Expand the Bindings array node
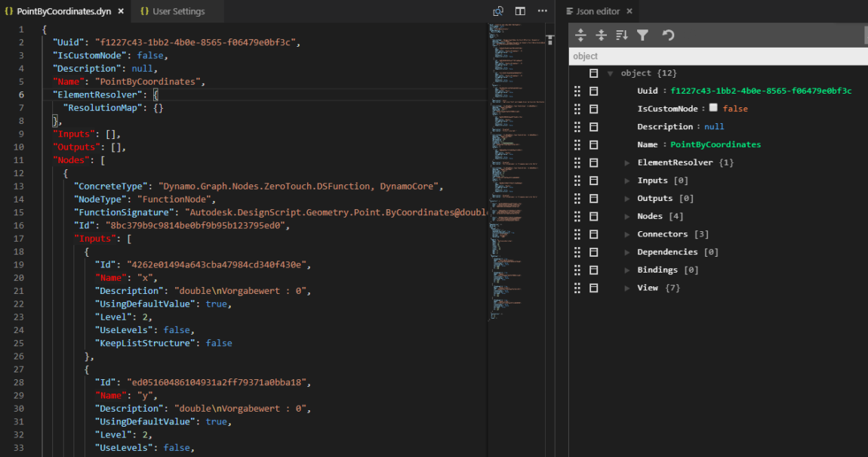This screenshot has width=868, height=457. 626,270
